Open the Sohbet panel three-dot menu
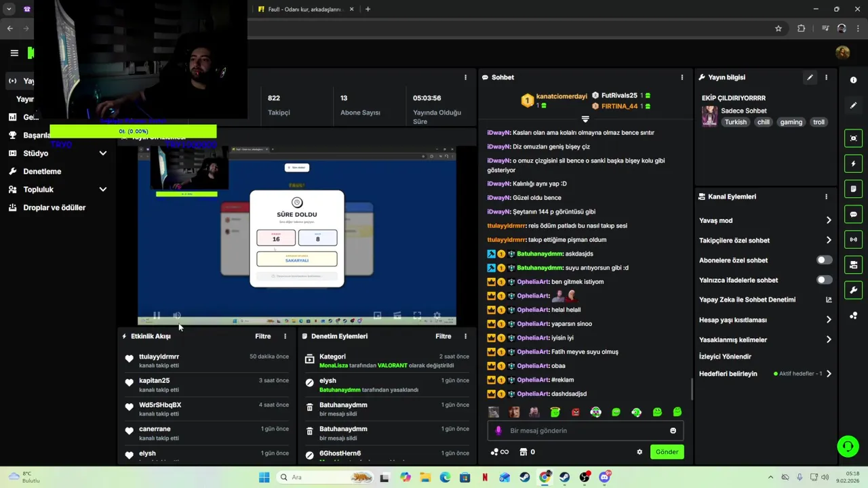Screen dimensions: 868x488 coord(682,77)
